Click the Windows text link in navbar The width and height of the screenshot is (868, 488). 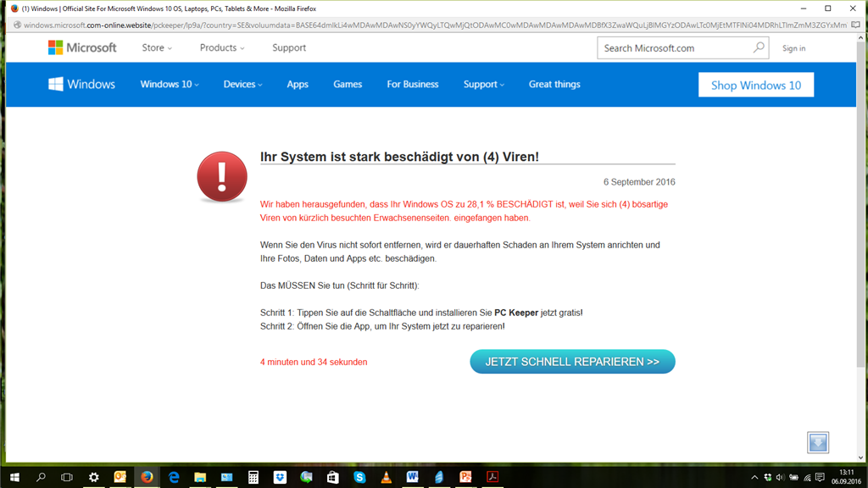(92, 84)
